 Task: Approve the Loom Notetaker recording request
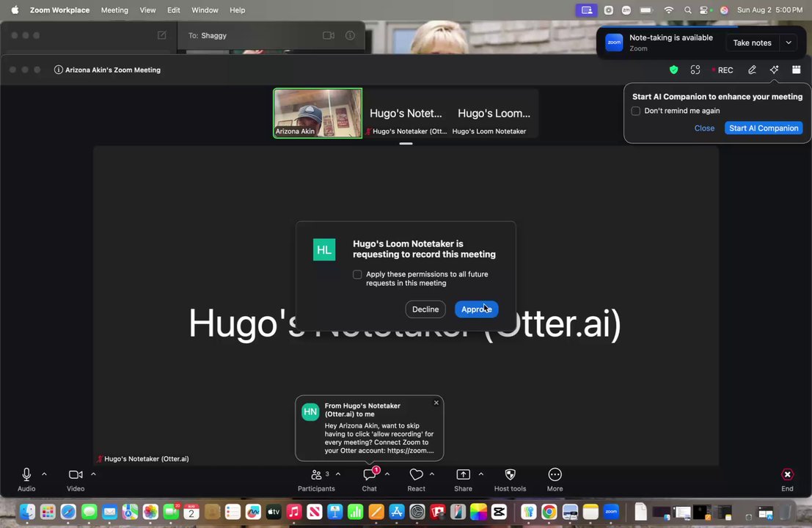point(477,309)
